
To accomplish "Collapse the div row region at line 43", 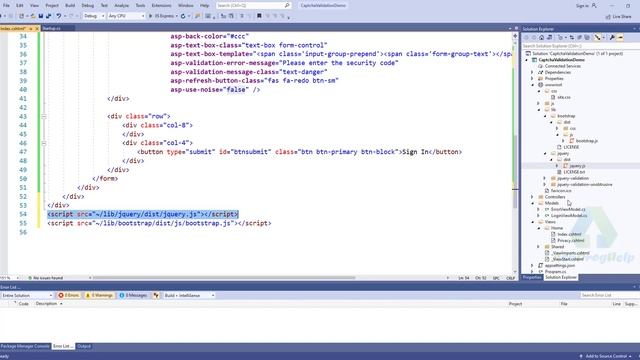I will pyautogui.click(x=44, y=116).
